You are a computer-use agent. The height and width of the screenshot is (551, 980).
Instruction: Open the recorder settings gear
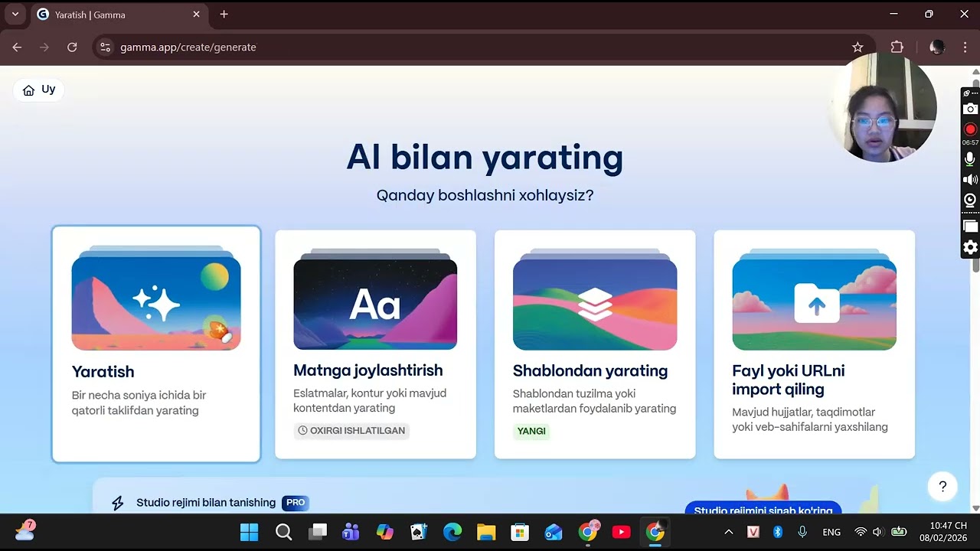[970, 247]
